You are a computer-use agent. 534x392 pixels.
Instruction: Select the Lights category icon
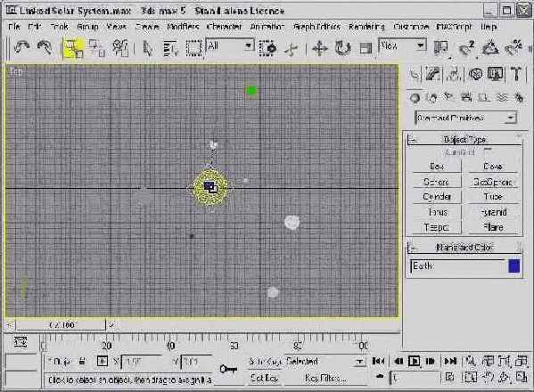coord(448,98)
